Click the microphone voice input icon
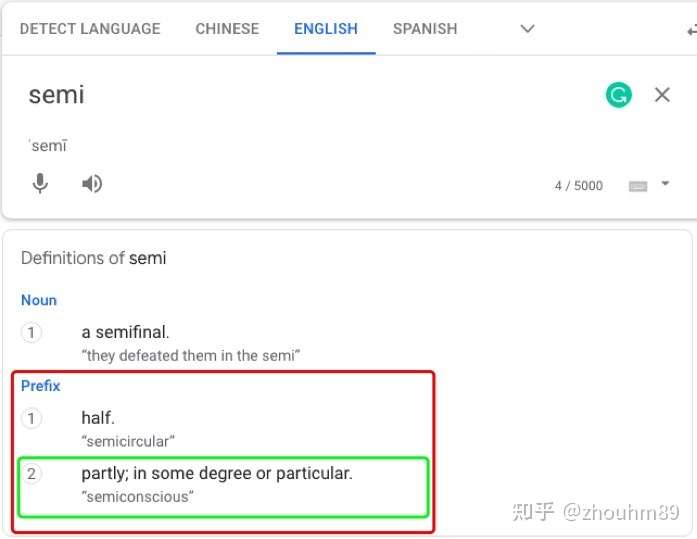The image size is (697, 539). [40, 183]
